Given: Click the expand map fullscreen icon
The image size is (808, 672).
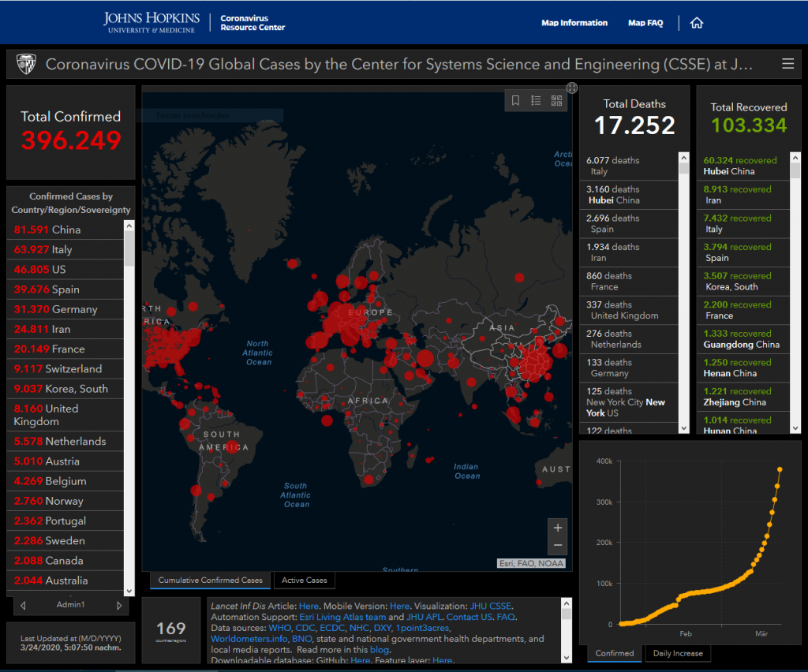Looking at the screenshot, I should [x=572, y=88].
